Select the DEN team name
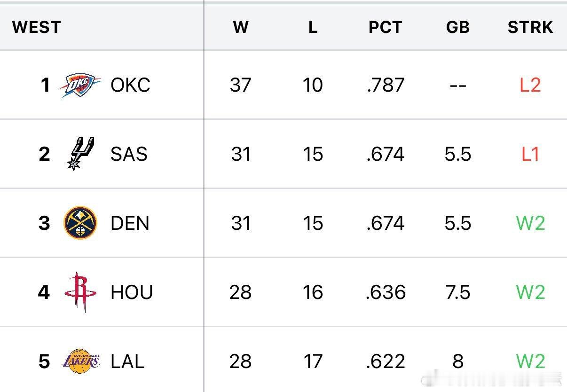 click(130, 223)
